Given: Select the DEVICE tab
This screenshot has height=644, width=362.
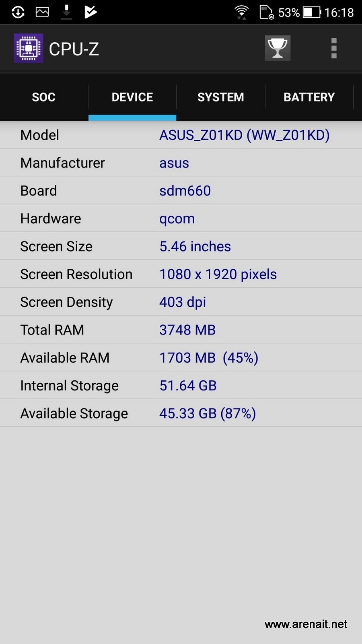Looking at the screenshot, I should 132,97.
